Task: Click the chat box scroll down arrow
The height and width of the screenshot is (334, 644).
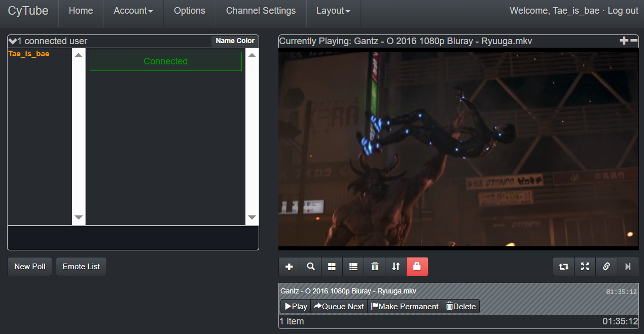Action: tap(252, 217)
